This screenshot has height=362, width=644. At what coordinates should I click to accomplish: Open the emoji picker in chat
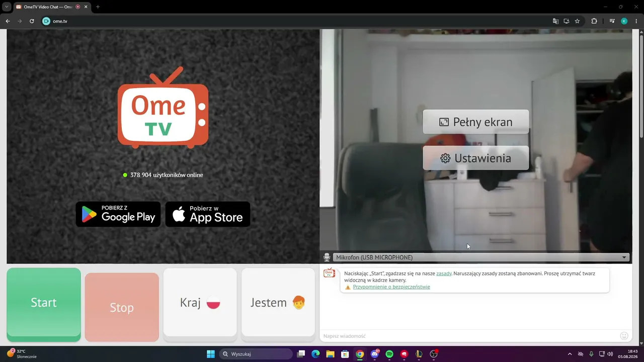(624, 336)
